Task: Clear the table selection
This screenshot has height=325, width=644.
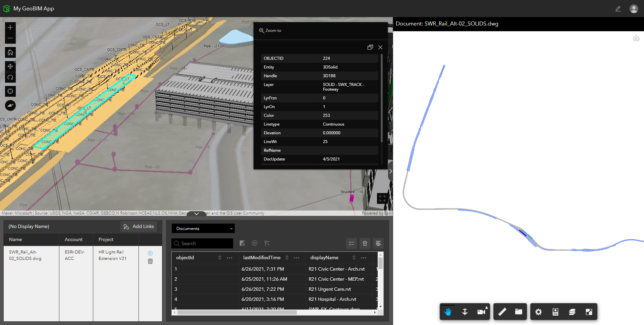Action: pyautogui.click(x=365, y=243)
